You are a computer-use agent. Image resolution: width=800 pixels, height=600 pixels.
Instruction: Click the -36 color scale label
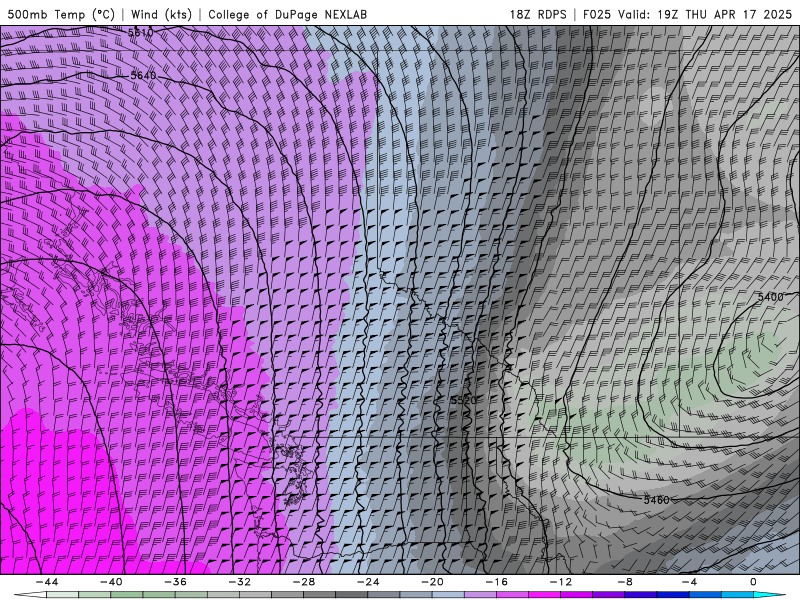(x=176, y=582)
